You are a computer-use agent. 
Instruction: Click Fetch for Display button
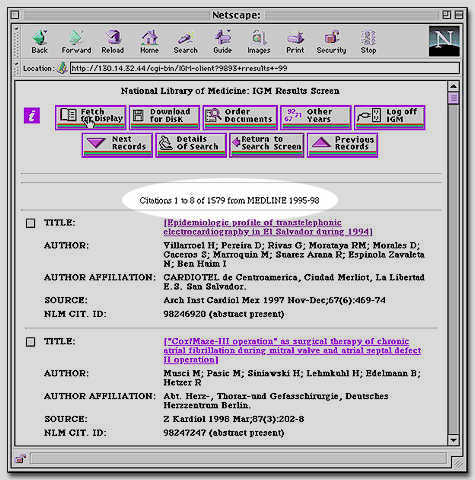point(91,117)
